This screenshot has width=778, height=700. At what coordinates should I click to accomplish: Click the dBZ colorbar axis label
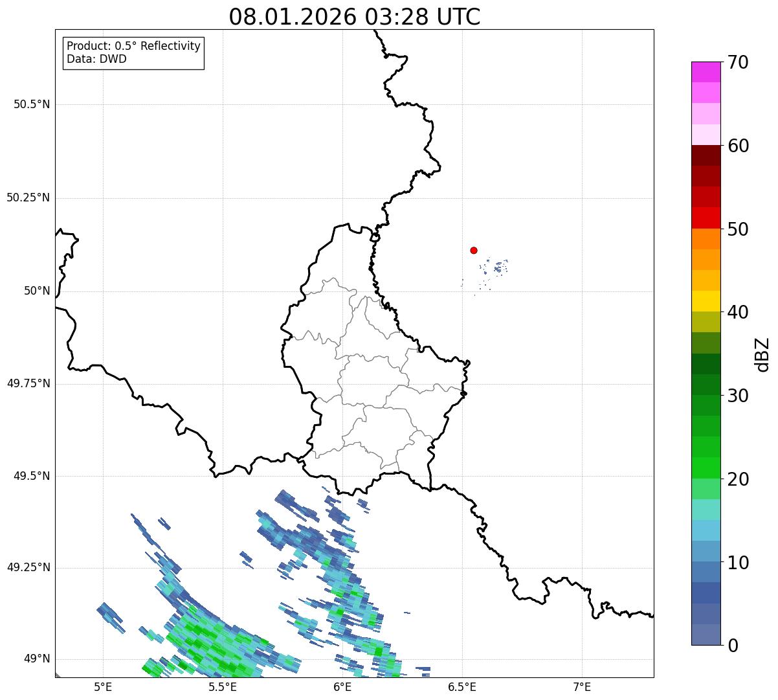(x=762, y=354)
